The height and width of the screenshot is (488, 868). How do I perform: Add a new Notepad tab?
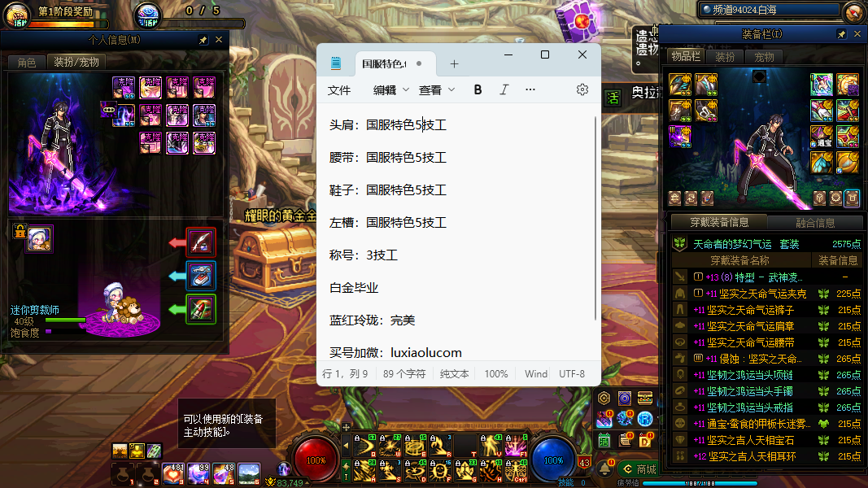(454, 63)
